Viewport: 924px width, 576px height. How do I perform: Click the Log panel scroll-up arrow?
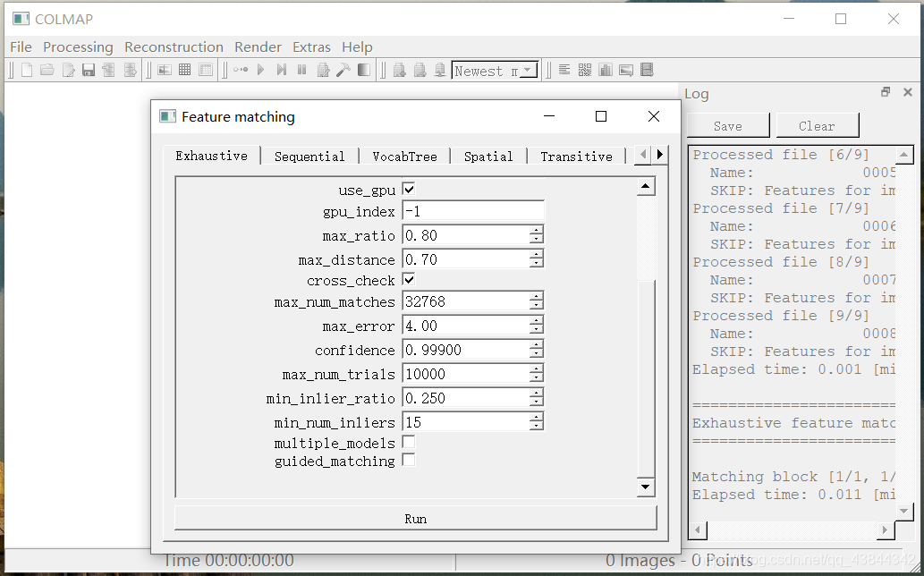tap(904, 156)
